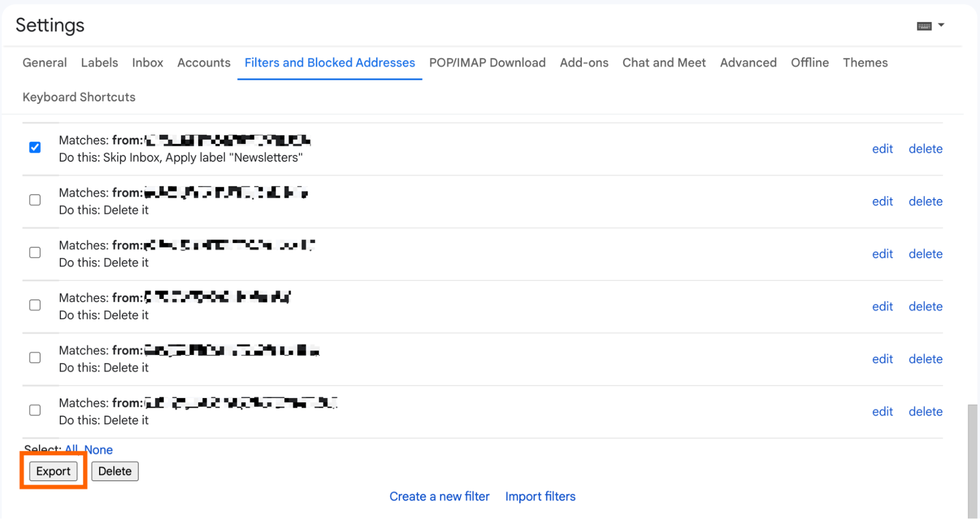Open Chat and Meet tab

664,63
